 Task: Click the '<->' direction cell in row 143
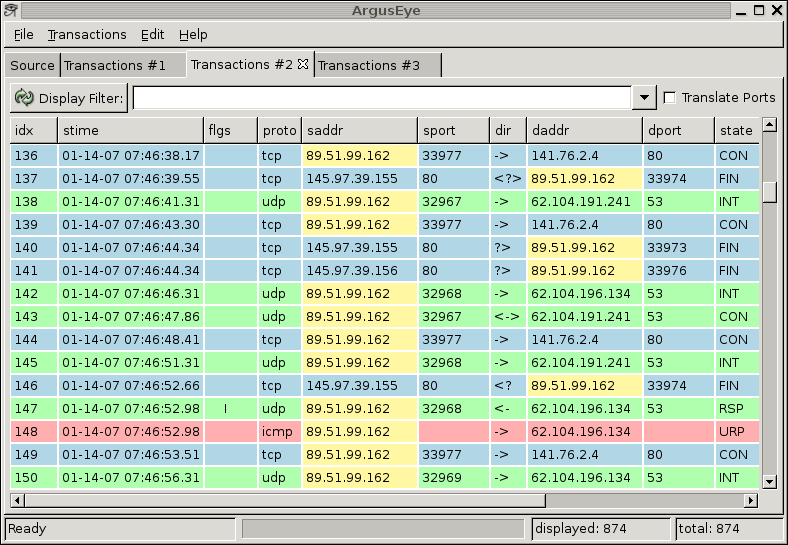tap(508, 317)
